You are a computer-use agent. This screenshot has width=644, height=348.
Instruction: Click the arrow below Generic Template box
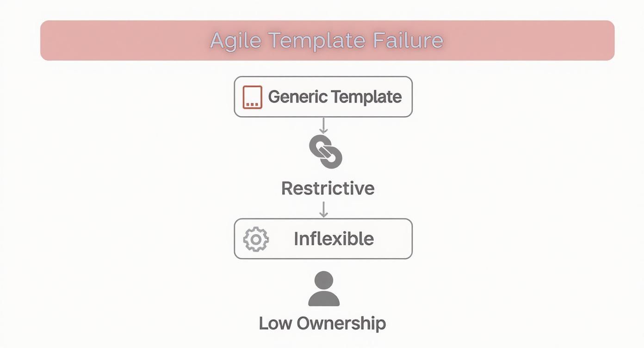click(x=324, y=125)
